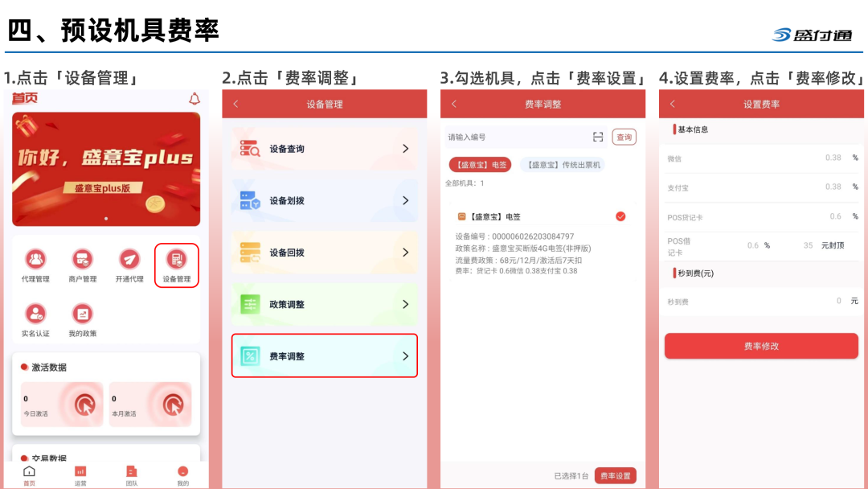The image size is (868, 489).
Task: Expand 设备回拨 row chevron
Action: point(406,253)
